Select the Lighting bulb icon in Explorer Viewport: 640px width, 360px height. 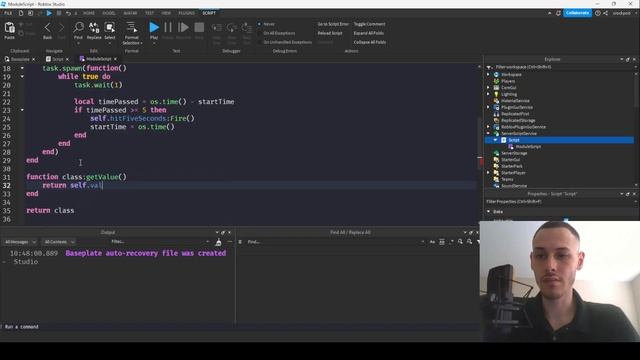496,94
